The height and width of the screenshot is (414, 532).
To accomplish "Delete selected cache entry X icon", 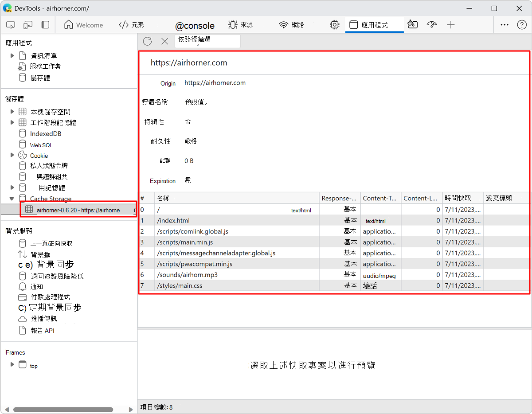I will point(164,41).
